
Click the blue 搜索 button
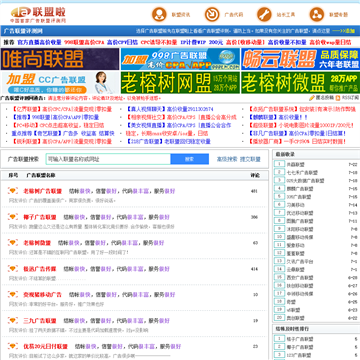coord(190,159)
